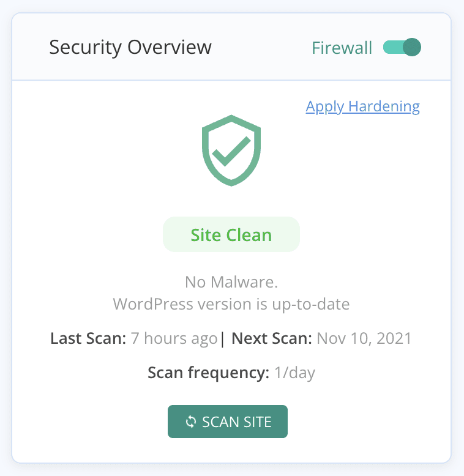Toggle the Firewall switch off
Screen dimensions: 464x476
(x=402, y=48)
